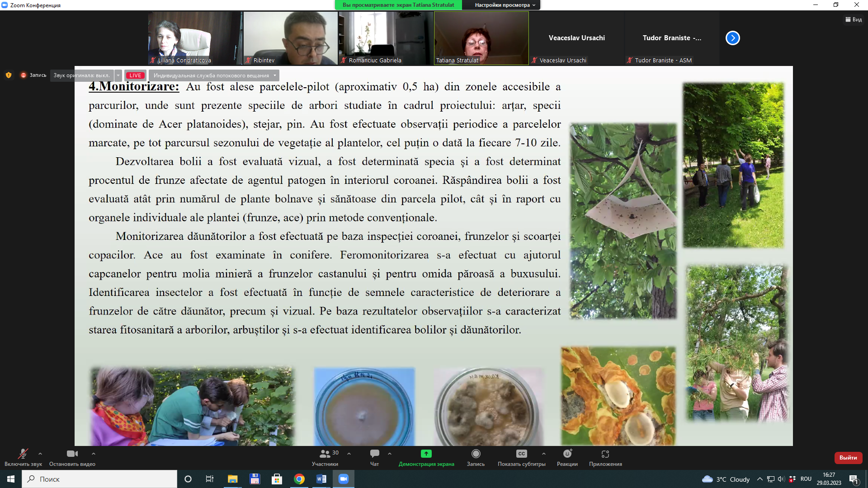Open Приложения apps panel

(x=605, y=457)
